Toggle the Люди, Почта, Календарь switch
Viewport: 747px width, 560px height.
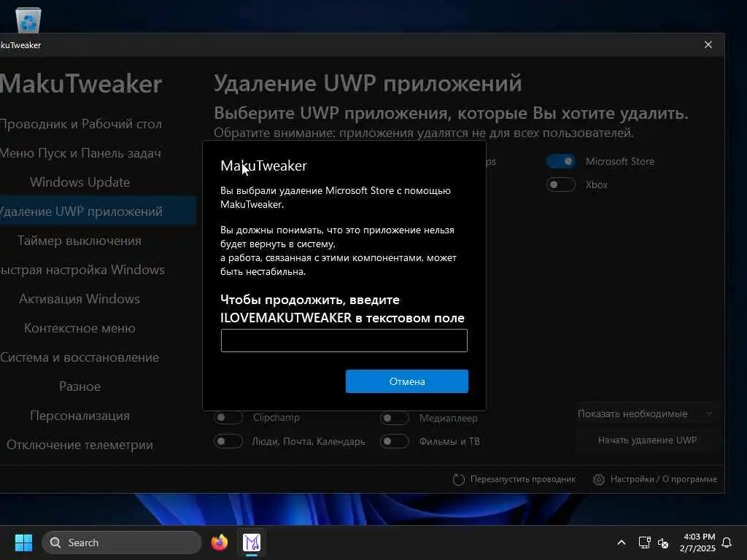pos(228,441)
